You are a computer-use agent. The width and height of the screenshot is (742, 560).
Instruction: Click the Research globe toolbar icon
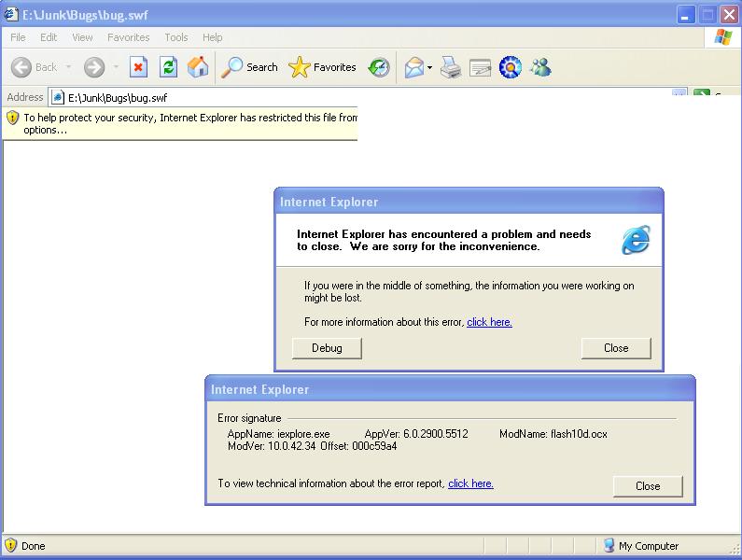[x=511, y=67]
